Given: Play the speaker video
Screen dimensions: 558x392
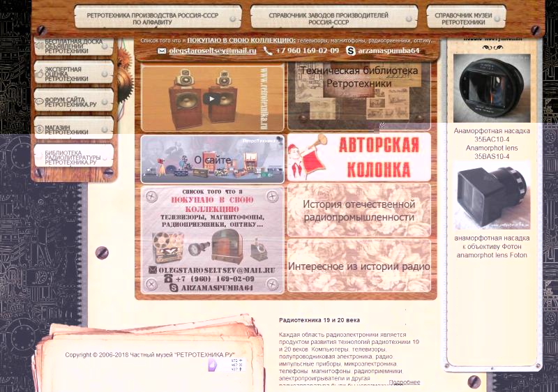Looking at the screenshot, I should click(211, 98).
